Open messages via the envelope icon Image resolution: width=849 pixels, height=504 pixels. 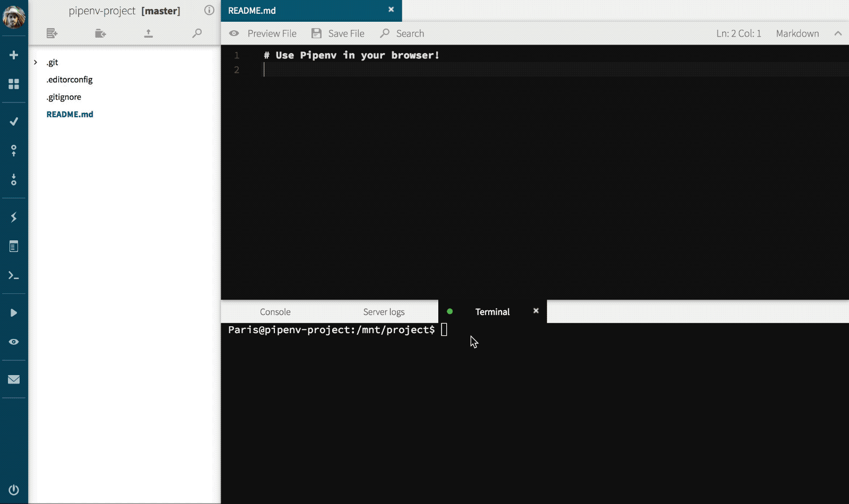(x=13, y=379)
